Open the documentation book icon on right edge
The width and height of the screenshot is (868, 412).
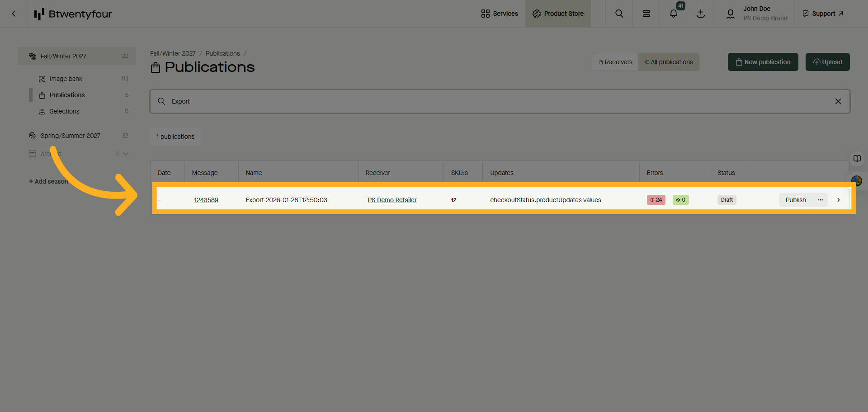[x=857, y=158]
